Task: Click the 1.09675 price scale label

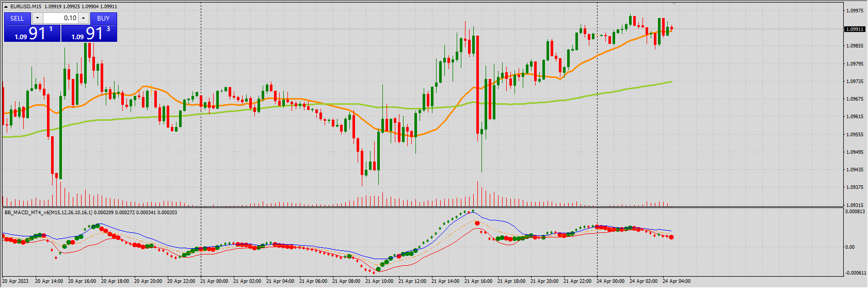Action: coord(855,99)
